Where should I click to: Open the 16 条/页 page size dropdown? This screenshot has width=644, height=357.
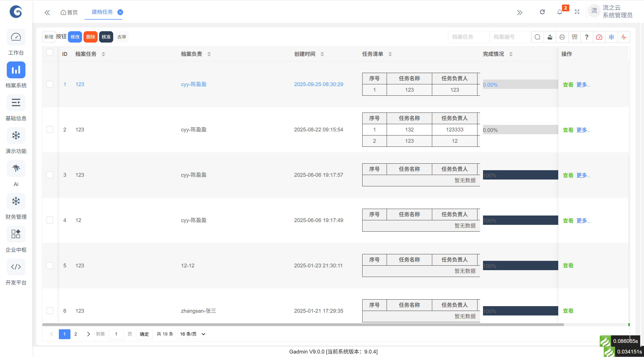point(192,334)
